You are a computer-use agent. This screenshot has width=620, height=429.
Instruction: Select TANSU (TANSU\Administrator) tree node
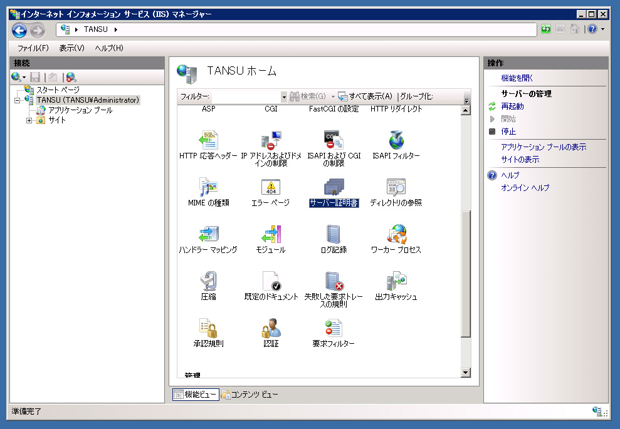[88, 100]
